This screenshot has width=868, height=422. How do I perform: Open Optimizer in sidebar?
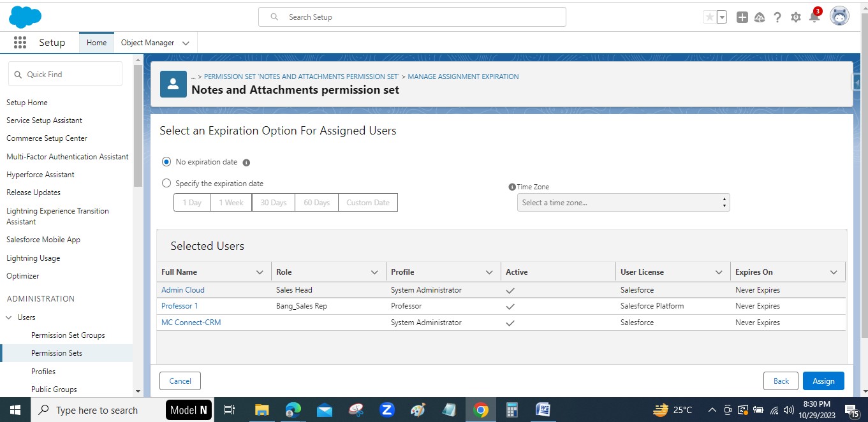[23, 276]
